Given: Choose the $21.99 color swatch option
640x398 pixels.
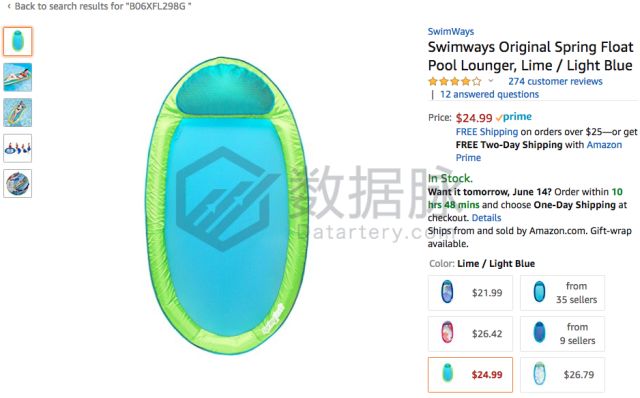Looking at the screenshot, I should (x=470, y=293).
